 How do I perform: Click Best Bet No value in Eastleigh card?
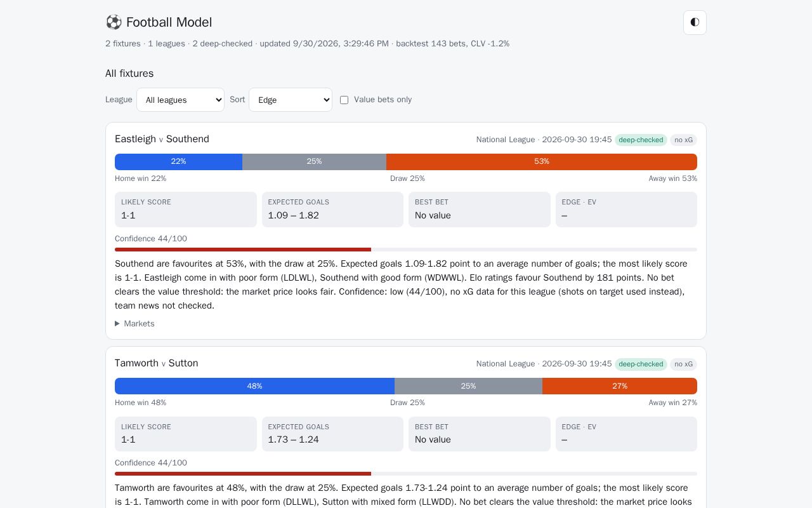480,210
